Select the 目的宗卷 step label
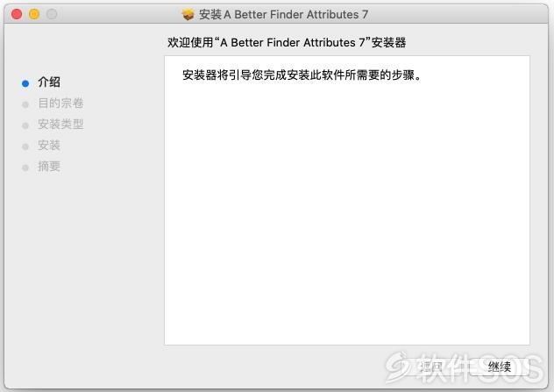This screenshot has width=554, height=392. [x=60, y=103]
